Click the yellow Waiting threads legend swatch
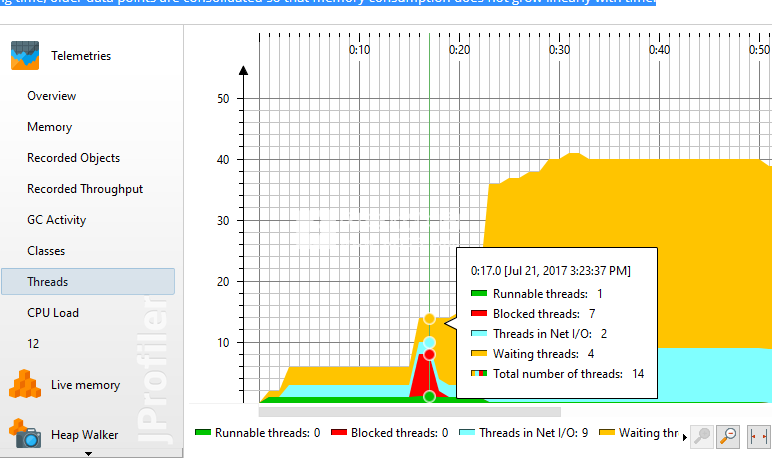 607,433
